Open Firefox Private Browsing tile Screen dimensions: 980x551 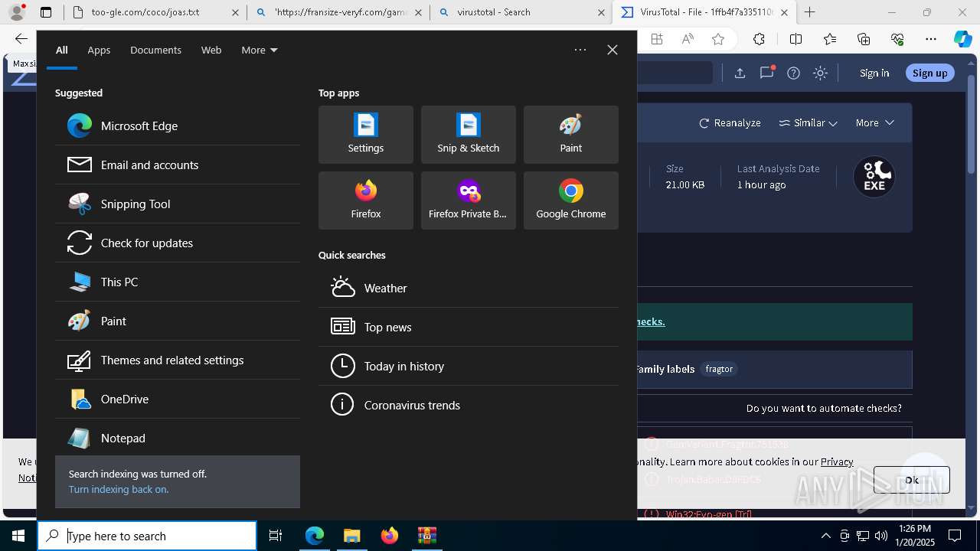pyautogui.click(x=469, y=201)
